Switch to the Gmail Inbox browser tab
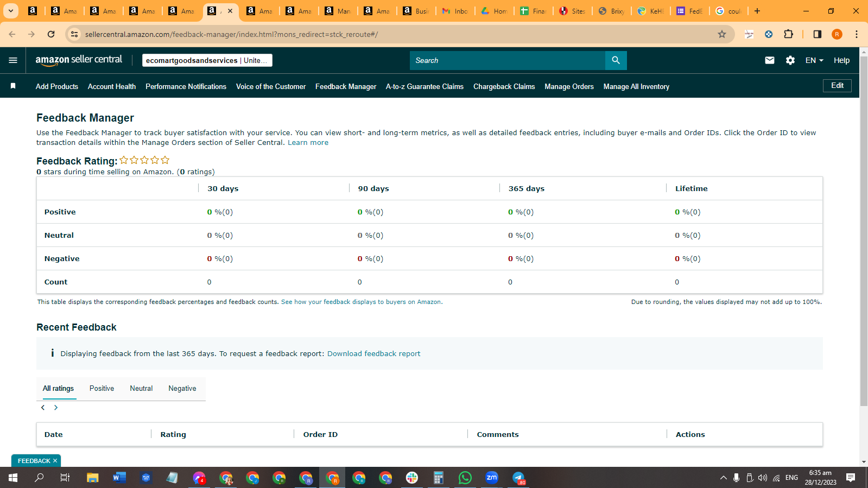 (x=455, y=11)
